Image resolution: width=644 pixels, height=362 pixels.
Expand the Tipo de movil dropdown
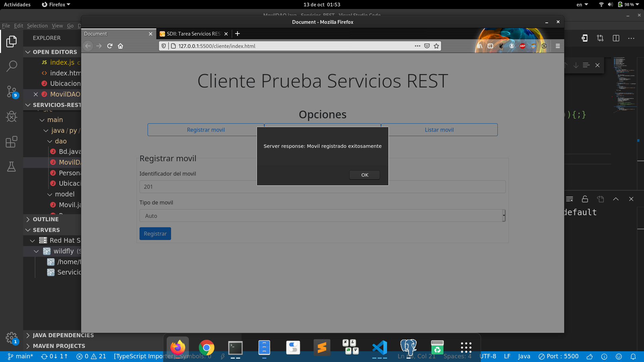point(503,216)
